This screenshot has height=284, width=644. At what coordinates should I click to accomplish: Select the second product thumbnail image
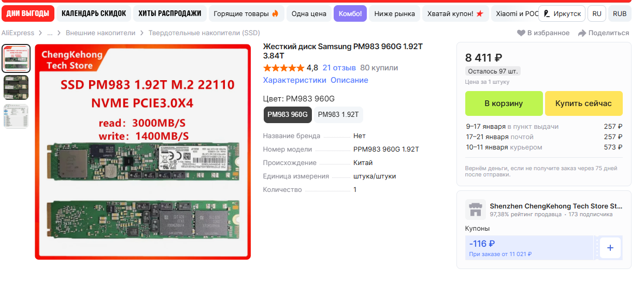pos(16,87)
